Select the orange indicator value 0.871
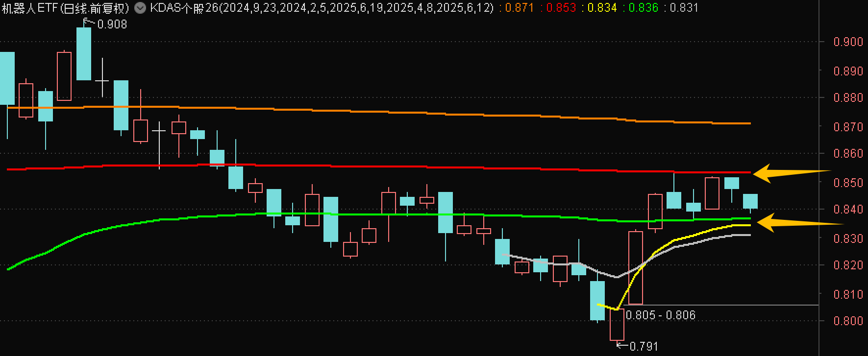This screenshot has height=356, width=868. pos(519,8)
